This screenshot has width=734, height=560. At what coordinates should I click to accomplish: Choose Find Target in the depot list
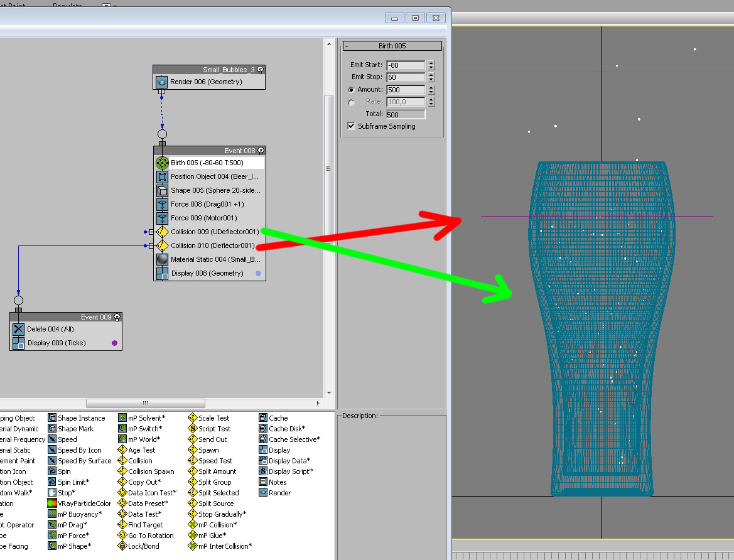(x=145, y=525)
